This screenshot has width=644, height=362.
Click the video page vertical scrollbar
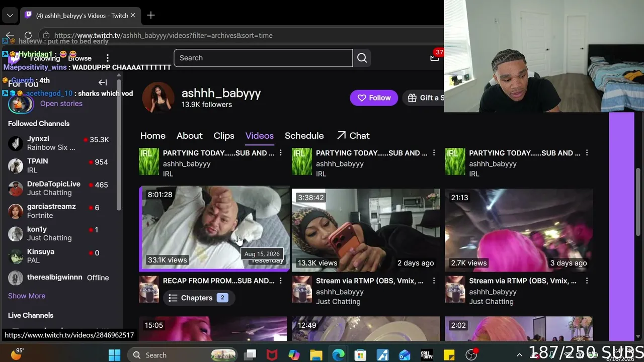[638, 201]
